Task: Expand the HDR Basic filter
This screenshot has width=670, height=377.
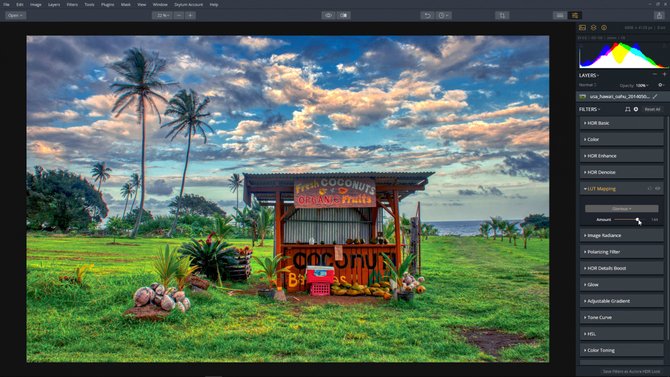Action: pos(622,123)
